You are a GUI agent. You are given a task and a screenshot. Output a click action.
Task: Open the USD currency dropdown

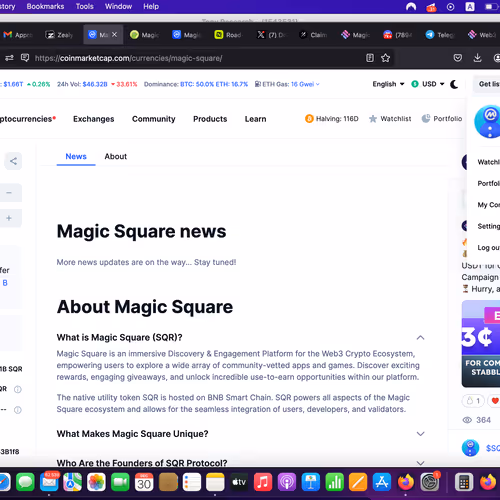point(428,84)
